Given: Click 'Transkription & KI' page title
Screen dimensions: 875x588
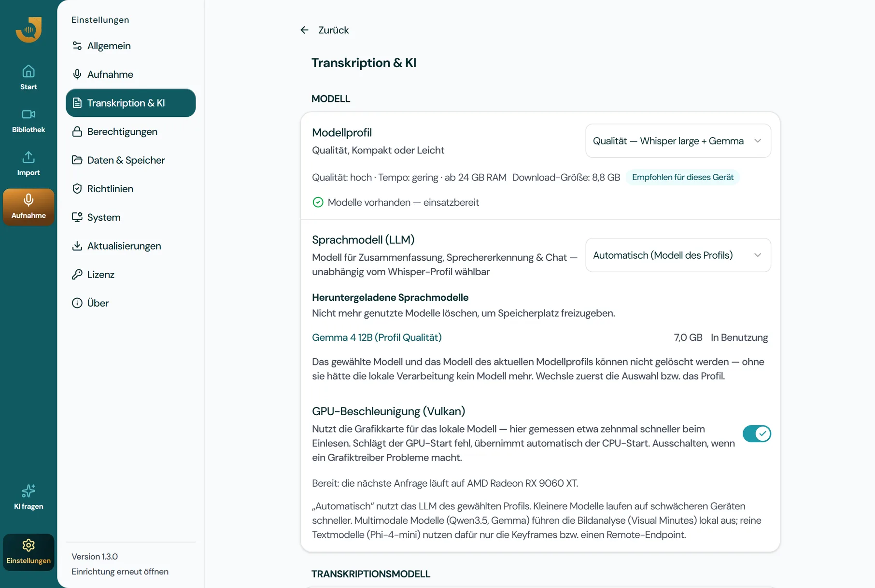Looking at the screenshot, I should click(x=364, y=63).
